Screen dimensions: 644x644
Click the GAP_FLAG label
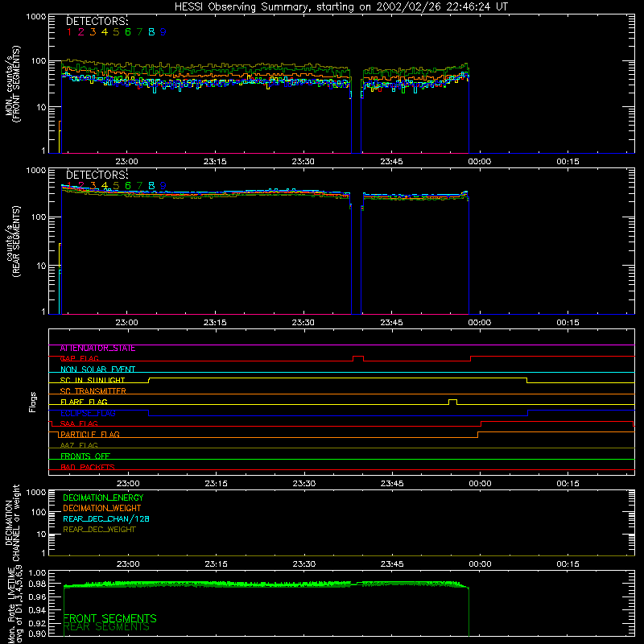79,359
